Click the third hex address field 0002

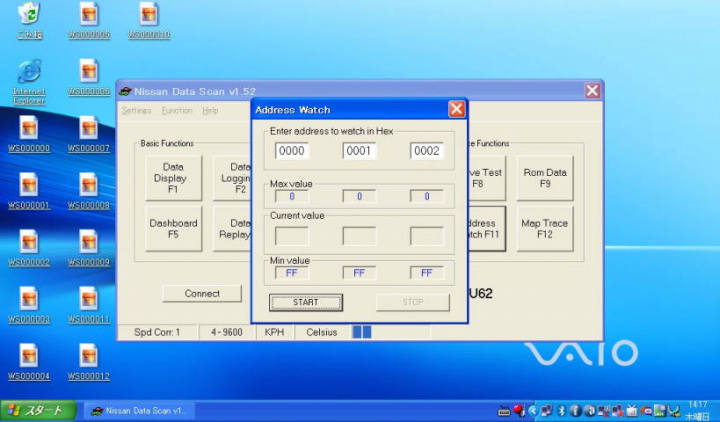tap(427, 151)
